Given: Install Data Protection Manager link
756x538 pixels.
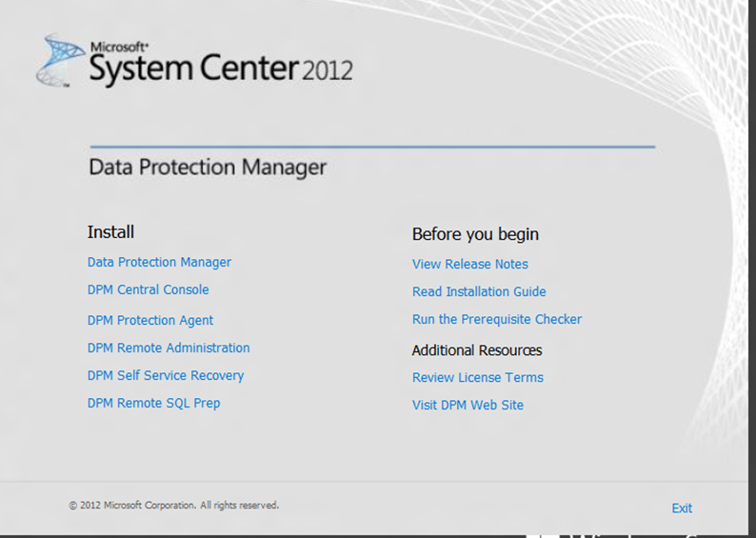Looking at the screenshot, I should pos(159,262).
